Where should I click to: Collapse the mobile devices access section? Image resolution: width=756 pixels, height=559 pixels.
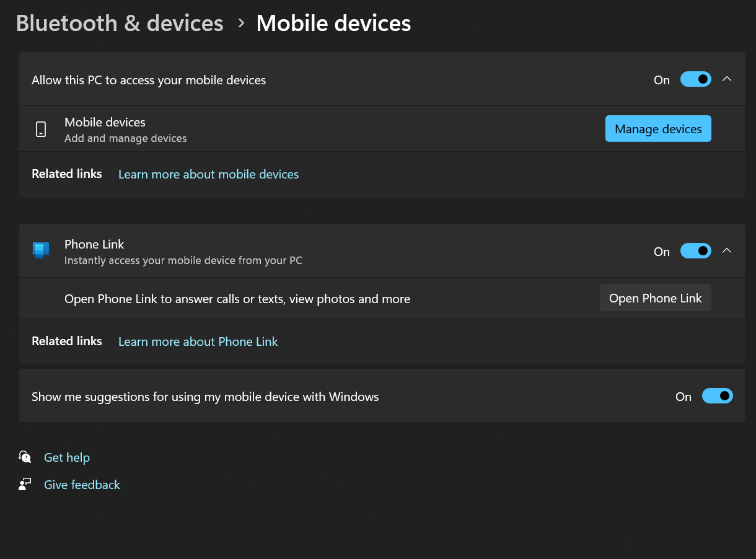(727, 79)
